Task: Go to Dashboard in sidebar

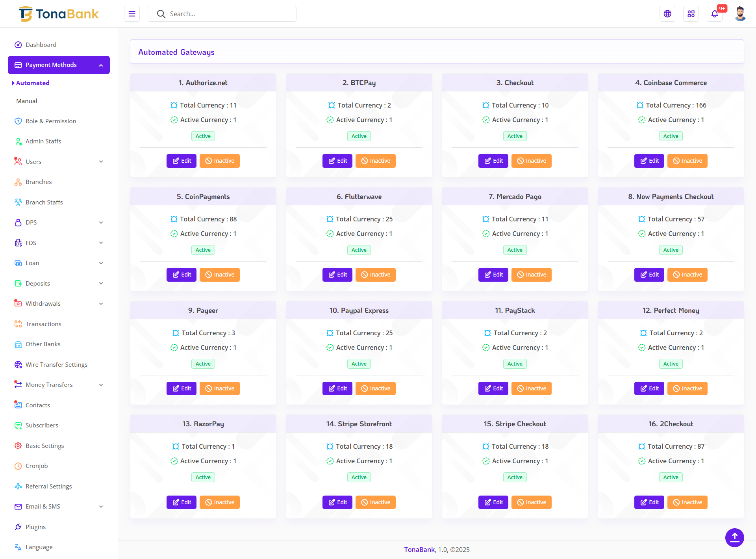Action: point(41,45)
